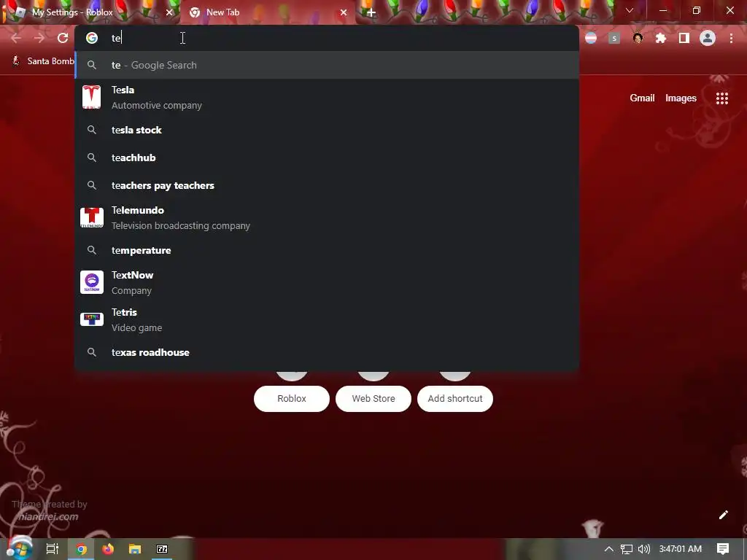Click the striped flag extension icon
This screenshot has width=747, height=560.
pyautogui.click(x=591, y=38)
